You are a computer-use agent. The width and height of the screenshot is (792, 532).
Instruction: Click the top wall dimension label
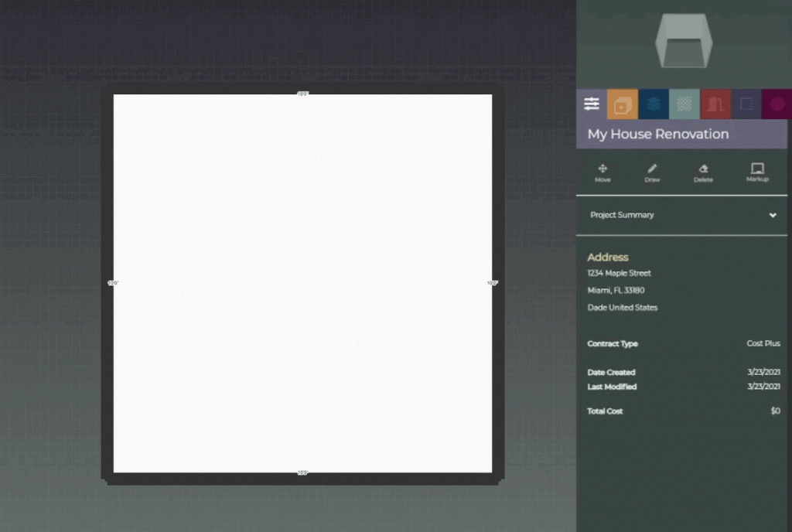coord(303,94)
